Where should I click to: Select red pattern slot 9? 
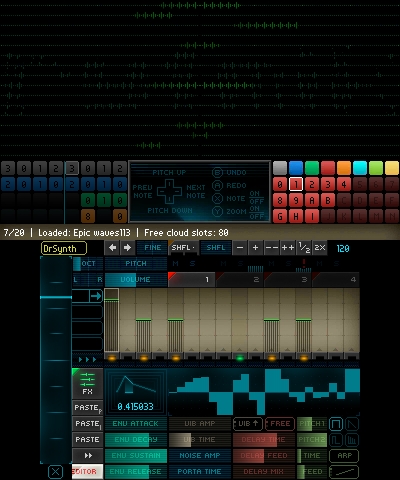click(x=296, y=200)
